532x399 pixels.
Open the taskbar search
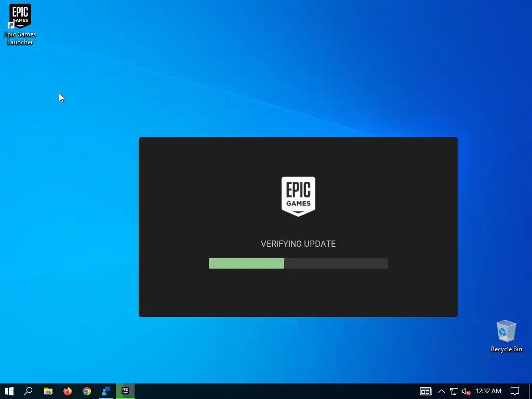(29, 391)
